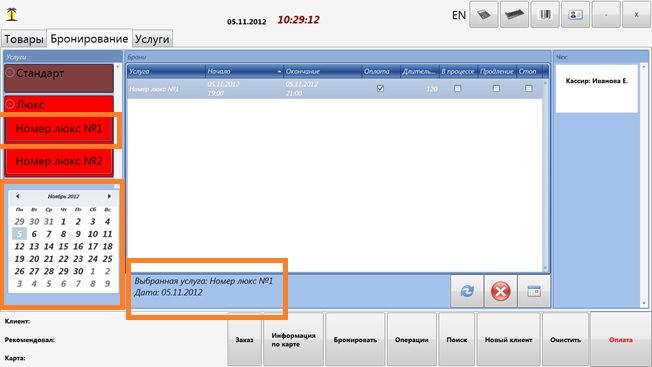Check the Продление checkbox in booking row
Image resolution: width=652 pixels, height=367 pixels.
pyautogui.click(x=496, y=88)
